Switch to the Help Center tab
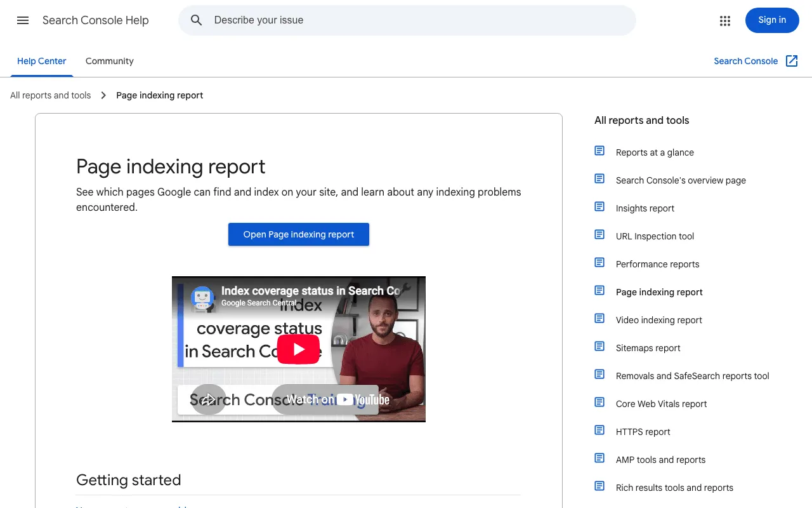812x508 pixels. (42, 61)
